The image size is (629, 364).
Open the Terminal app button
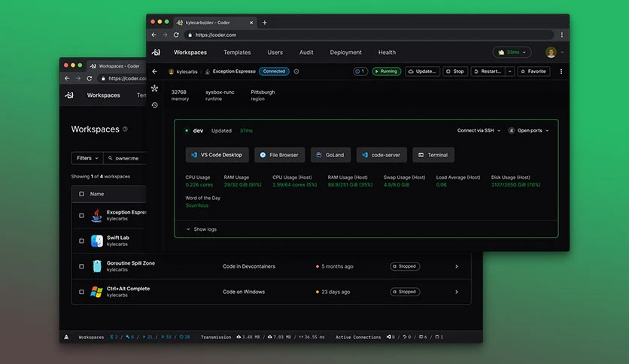click(x=433, y=155)
